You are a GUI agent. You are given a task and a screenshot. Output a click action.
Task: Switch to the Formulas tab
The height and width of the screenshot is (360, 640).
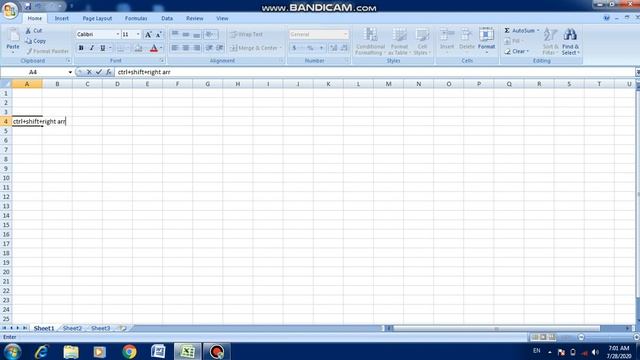[x=136, y=18]
